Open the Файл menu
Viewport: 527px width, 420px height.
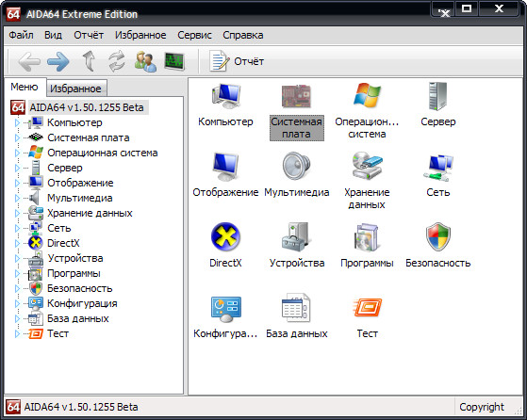(21, 35)
